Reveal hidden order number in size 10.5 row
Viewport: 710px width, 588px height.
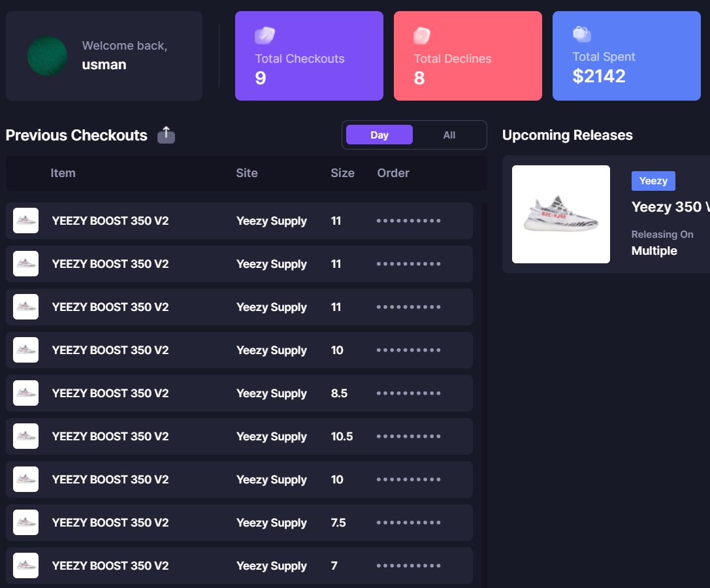click(408, 436)
